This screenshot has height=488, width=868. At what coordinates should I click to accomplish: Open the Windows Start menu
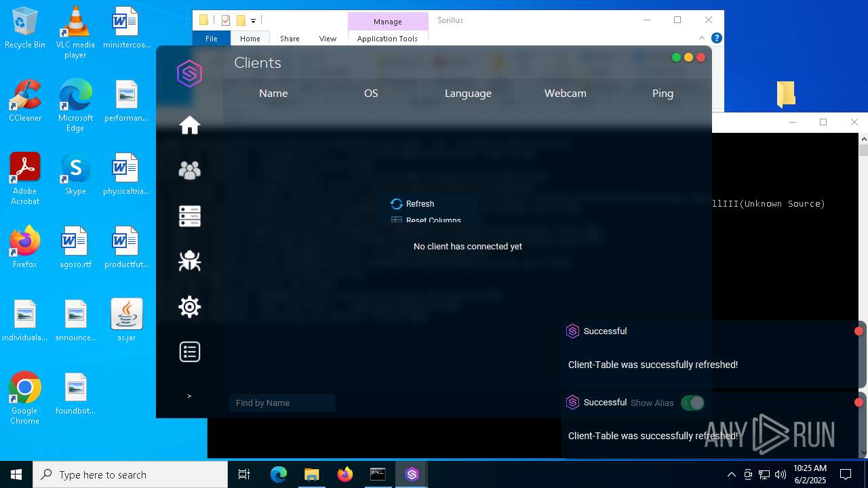16,474
